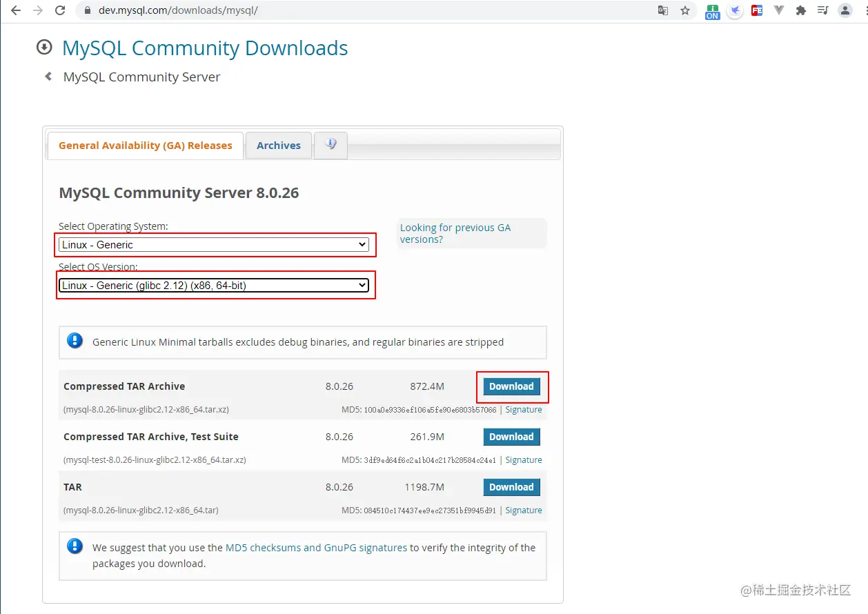Click the browser forward arrow
The height and width of the screenshot is (614, 868).
(x=38, y=10)
